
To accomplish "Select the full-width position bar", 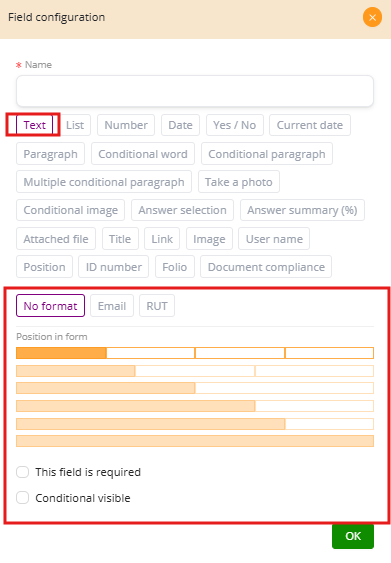I will click(195, 441).
